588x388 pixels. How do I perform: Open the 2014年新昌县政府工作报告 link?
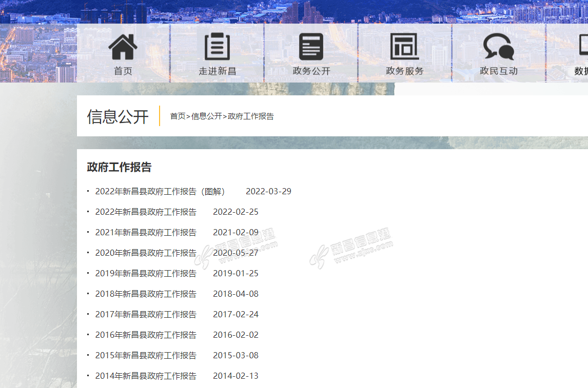pos(146,376)
